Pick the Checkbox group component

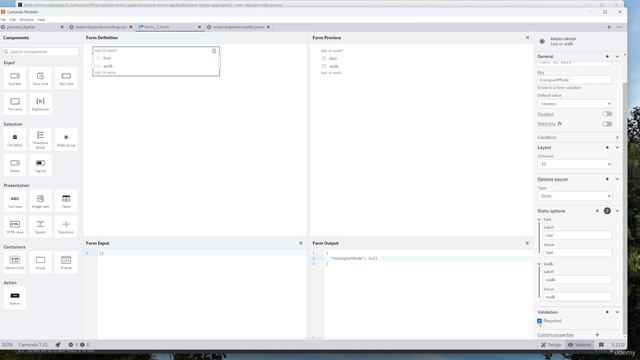pos(40,140)
